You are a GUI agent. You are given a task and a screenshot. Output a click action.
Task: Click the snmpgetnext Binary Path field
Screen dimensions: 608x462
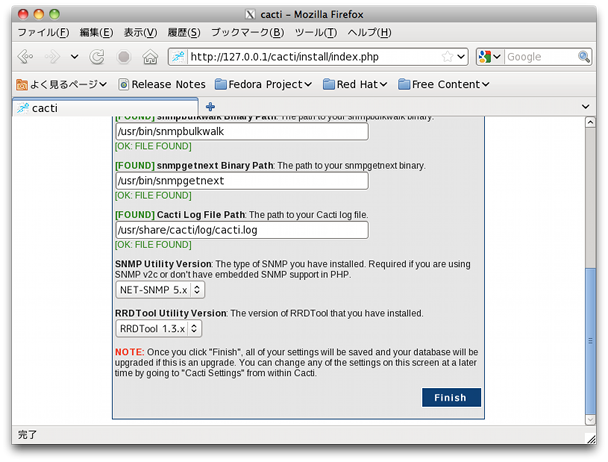point(242,181)
